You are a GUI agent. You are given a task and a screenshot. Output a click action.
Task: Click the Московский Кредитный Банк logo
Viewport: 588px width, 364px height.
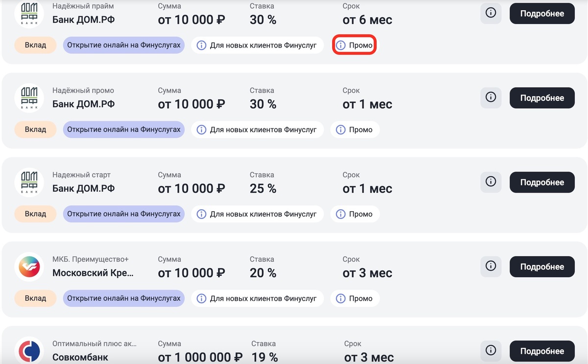29,267
